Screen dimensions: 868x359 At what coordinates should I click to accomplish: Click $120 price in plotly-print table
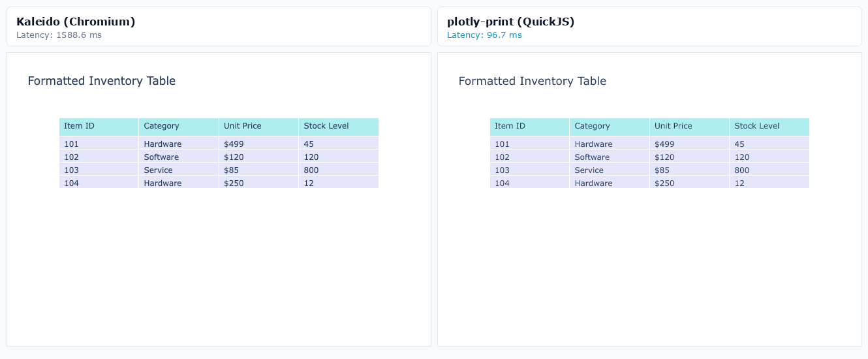point(689,156)
